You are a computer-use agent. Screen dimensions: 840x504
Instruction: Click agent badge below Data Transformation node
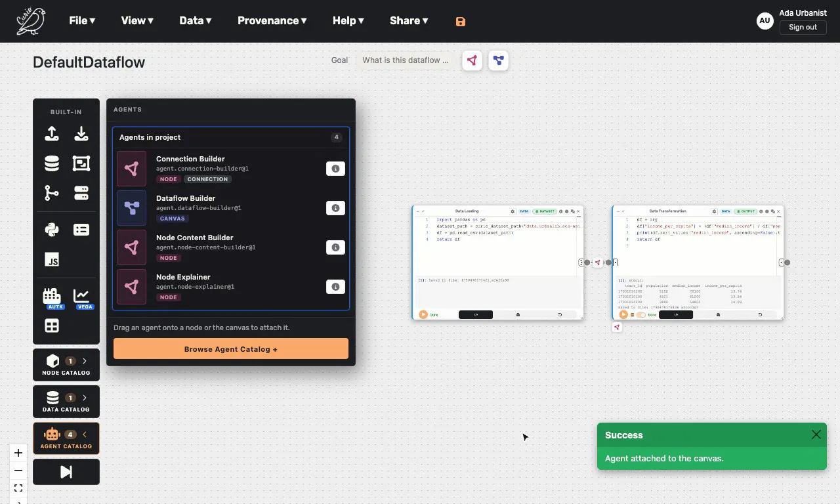click(617, 327)
